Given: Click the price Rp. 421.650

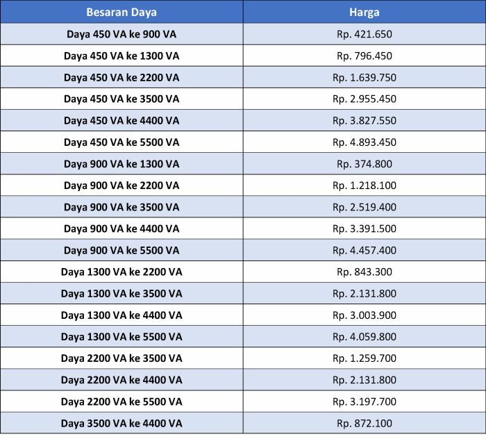Looking at the screenshot, I should click(364, 34).
